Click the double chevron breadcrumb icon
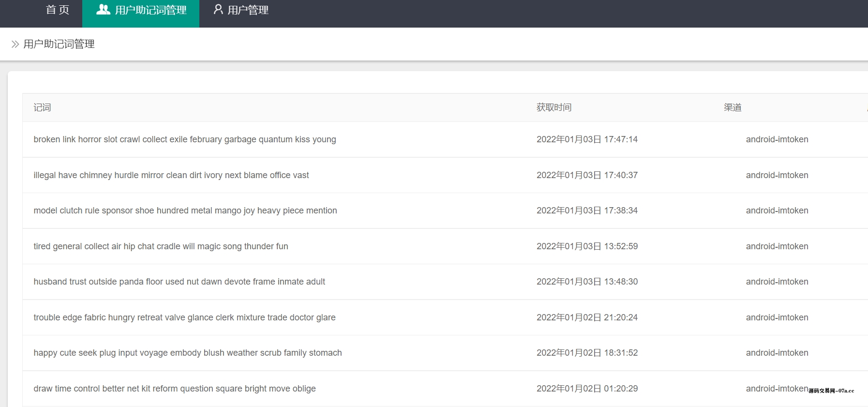The height and width of the screenshot is (407, 868). 15,44
